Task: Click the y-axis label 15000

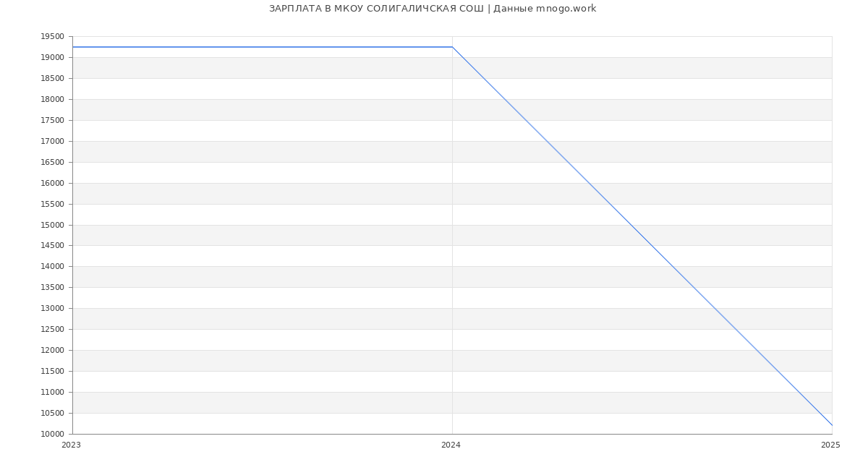Action: (x=53, y=226)
